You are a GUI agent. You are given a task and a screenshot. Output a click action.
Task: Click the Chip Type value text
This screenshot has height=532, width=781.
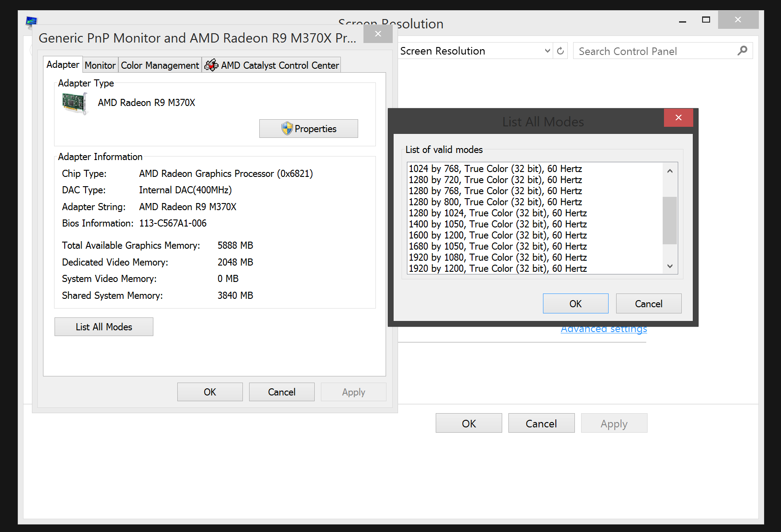[x=226, y=174]
